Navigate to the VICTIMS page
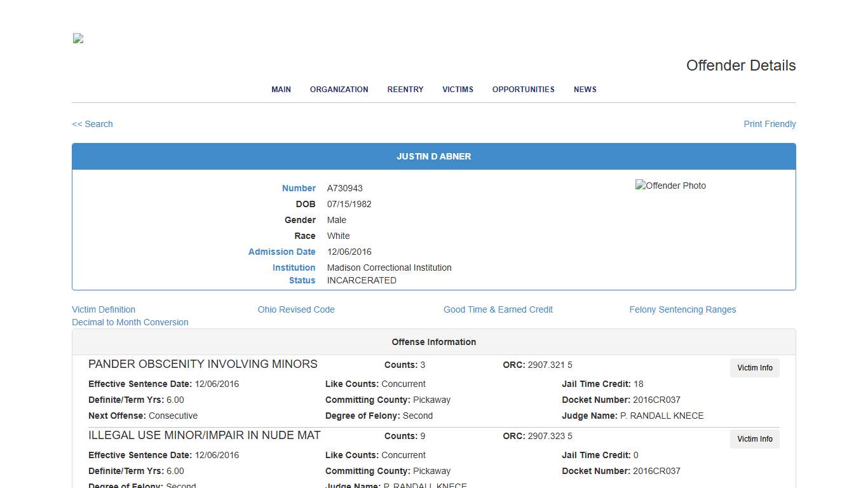This screenshot has width=868, height=488. [458, 90]
